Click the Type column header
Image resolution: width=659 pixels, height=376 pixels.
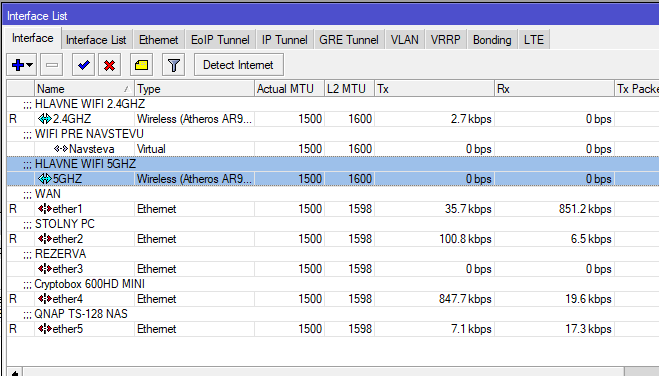(x=194, y=89)
